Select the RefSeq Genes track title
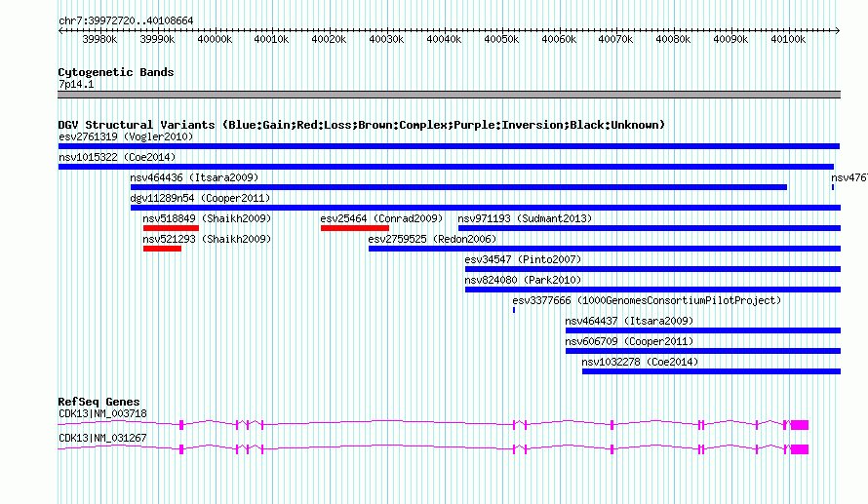This screenshot has height=504, width=868. point(99,402)
